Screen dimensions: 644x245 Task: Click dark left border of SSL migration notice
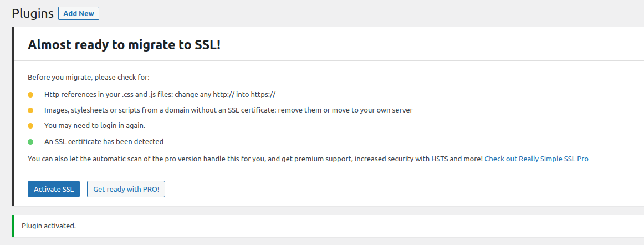(13, 116)
